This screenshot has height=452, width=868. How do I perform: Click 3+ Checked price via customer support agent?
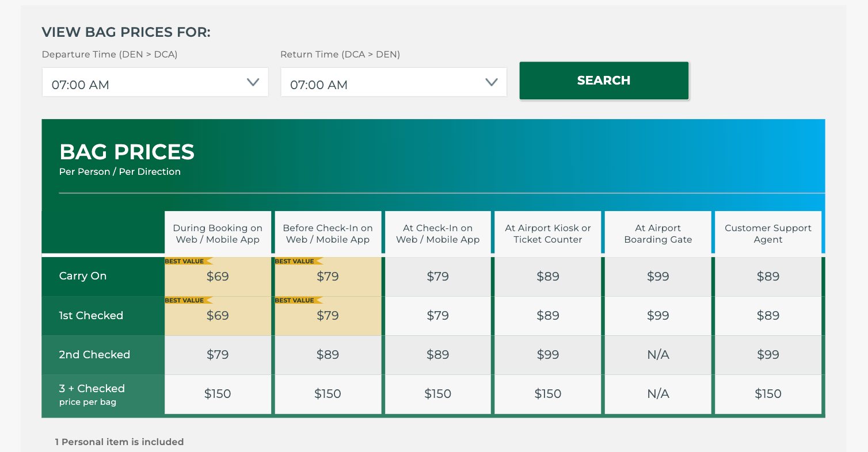click(x=768, y=394)
